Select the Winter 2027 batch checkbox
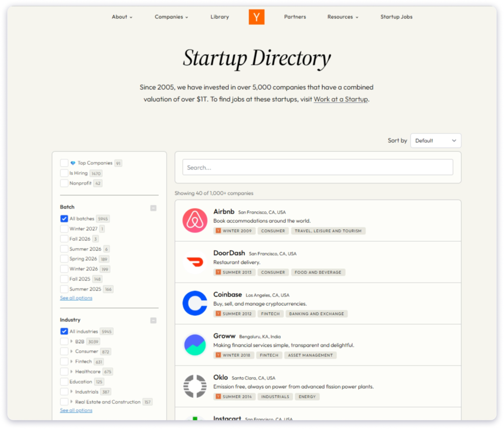Viewport: 504px width, 429px height. (64, 229)
